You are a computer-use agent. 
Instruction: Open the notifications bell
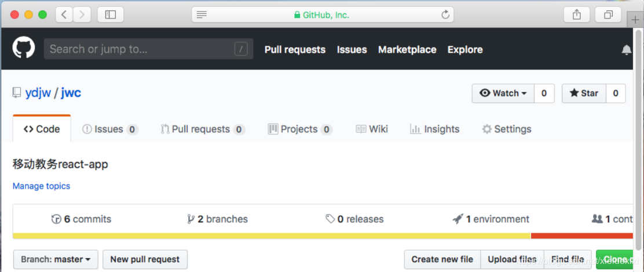[x=626, y=50]
